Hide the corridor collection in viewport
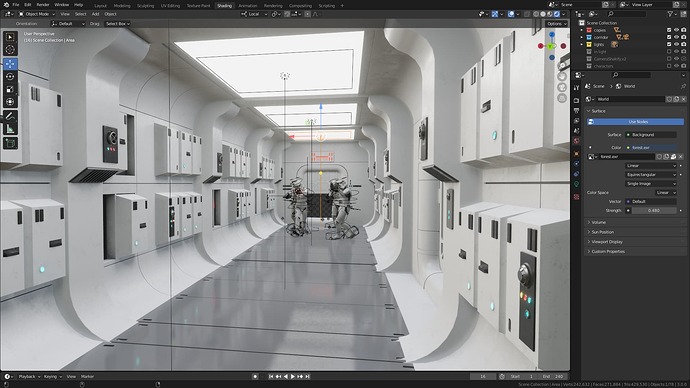 (676, 37)
